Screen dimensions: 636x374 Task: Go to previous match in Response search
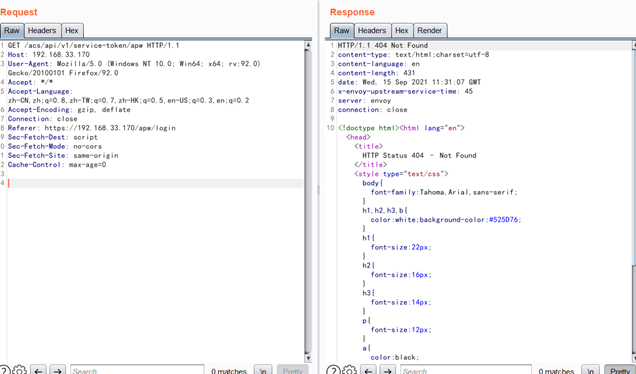(x=369, y=370)
